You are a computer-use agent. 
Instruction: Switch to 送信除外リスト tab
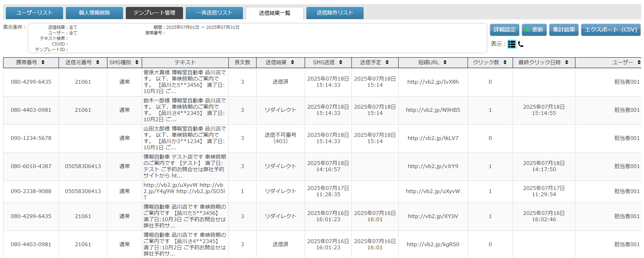pos(335,13)
